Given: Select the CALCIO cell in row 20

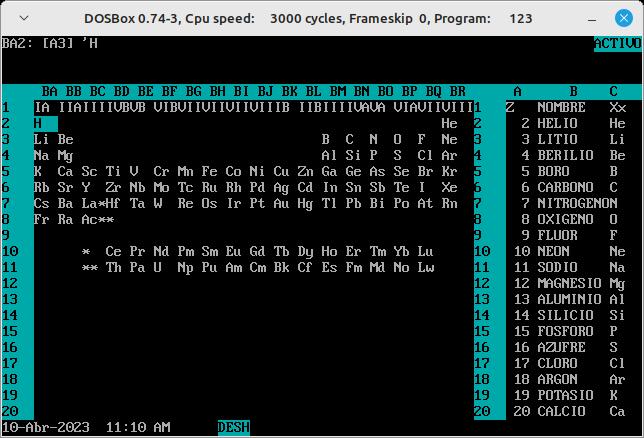Looking at the screenshot, I should pos(561,411).
